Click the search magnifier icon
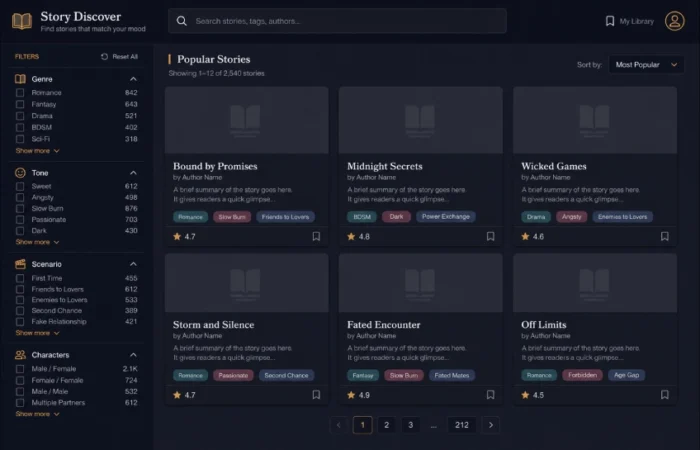 point(181,21)
